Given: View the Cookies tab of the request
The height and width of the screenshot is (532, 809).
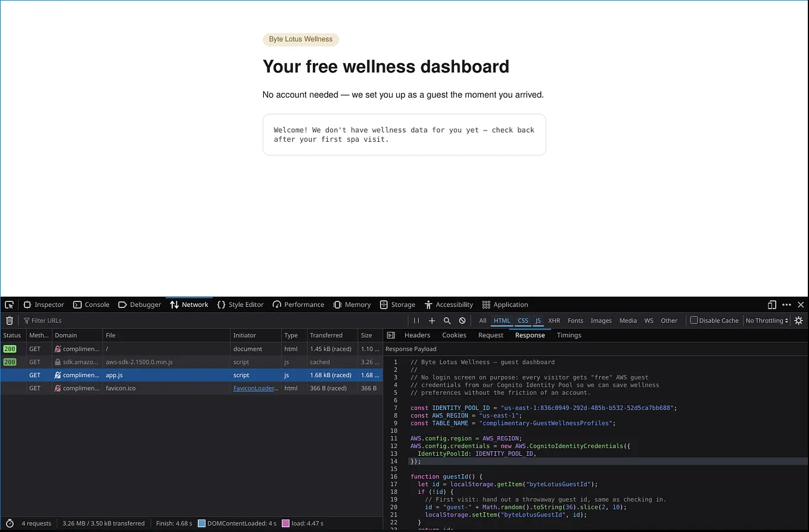Looking at the screenshot, I should [454, 335].
